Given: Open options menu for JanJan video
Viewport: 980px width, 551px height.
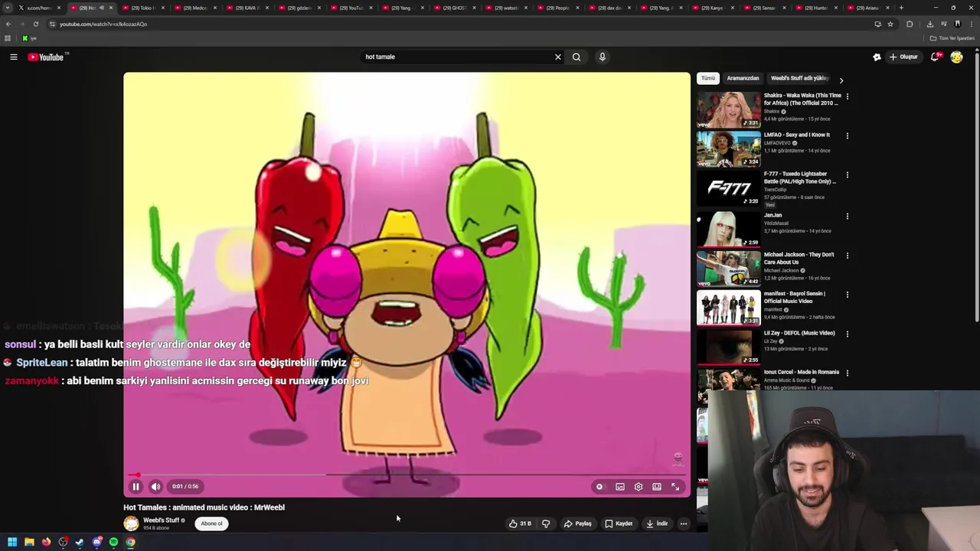Looking at the screenshot, I should [x=847, y=216].
